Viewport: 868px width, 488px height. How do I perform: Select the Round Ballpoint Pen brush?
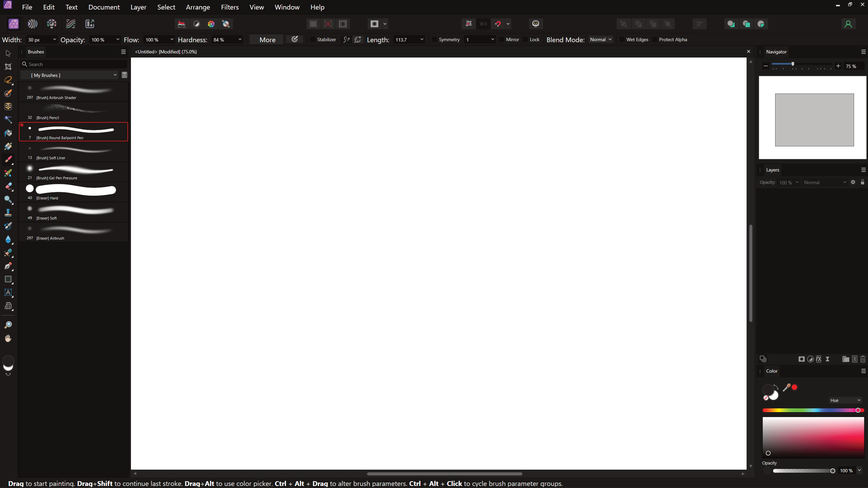point(73,132)
